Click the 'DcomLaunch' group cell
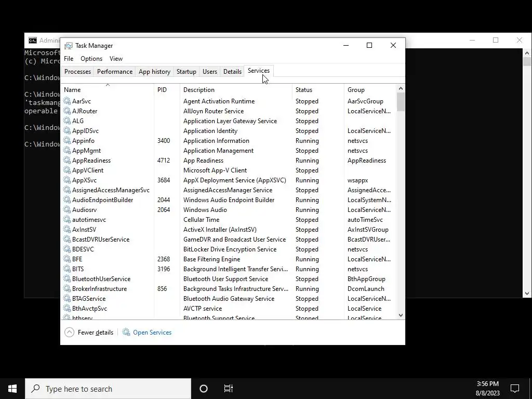The height and width of the screenshot is (399, 532). click(366, 289)
